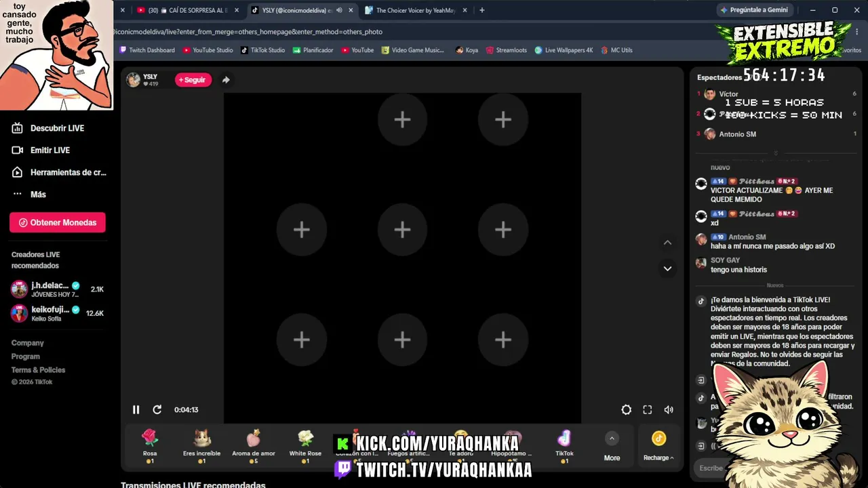Open the TikTok Studio bookmark
Screen dimensions: 868x488
click(x=263, y=50)
